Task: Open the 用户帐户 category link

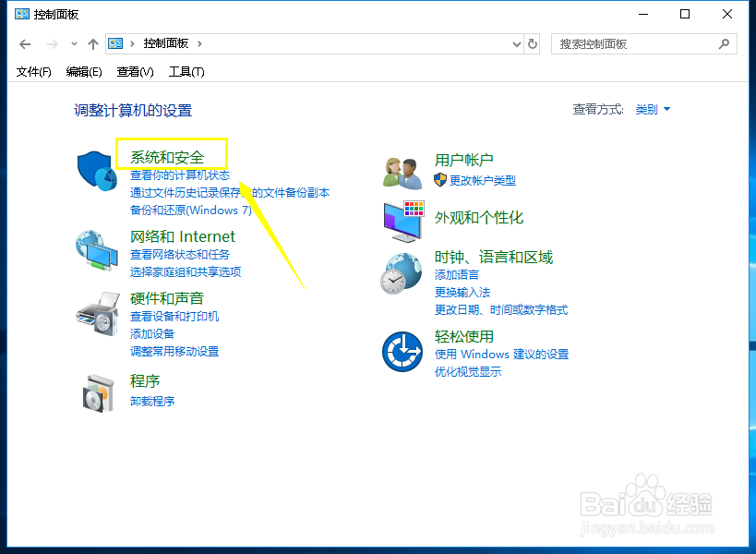Action: coord(463,160)
